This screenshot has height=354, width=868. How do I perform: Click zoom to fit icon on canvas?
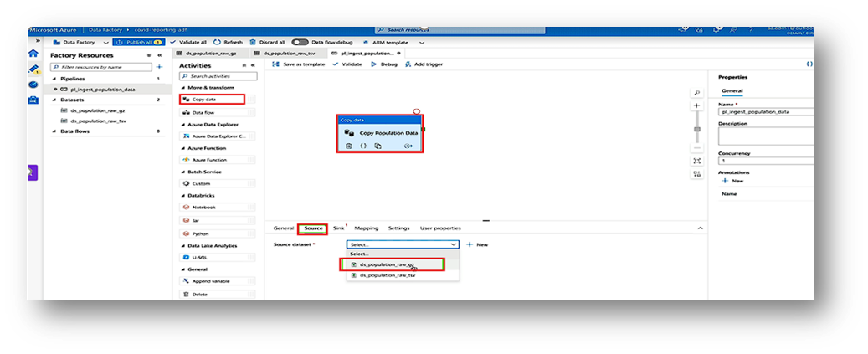[x=697, y=161]
